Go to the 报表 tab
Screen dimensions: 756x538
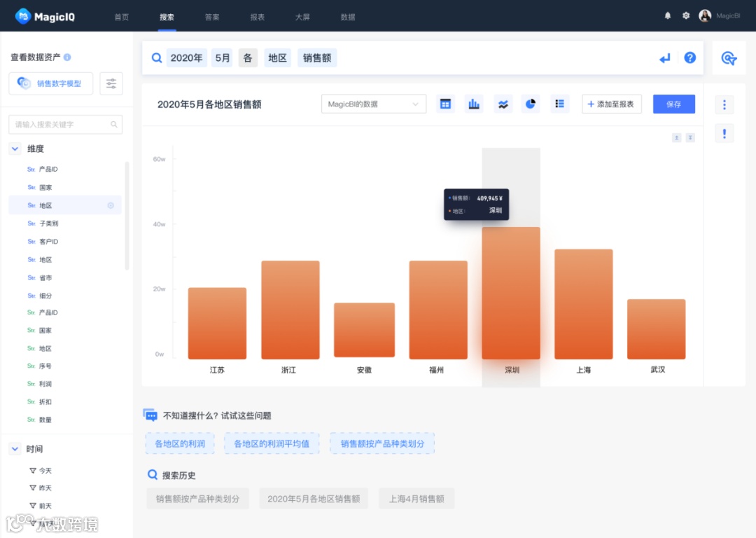(x=257, y=17)
